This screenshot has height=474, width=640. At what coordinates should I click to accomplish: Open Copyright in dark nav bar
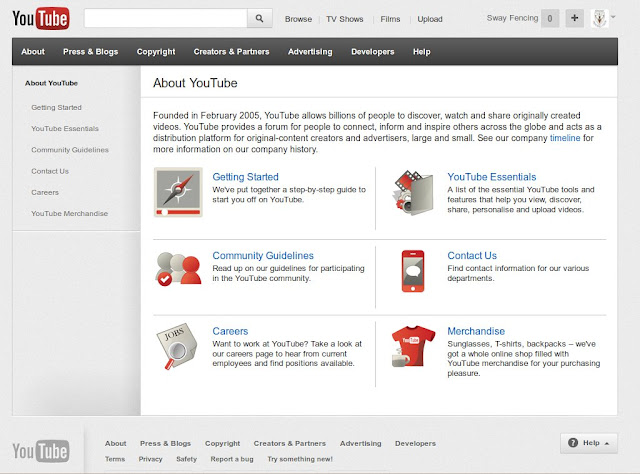tap(156, 52)
